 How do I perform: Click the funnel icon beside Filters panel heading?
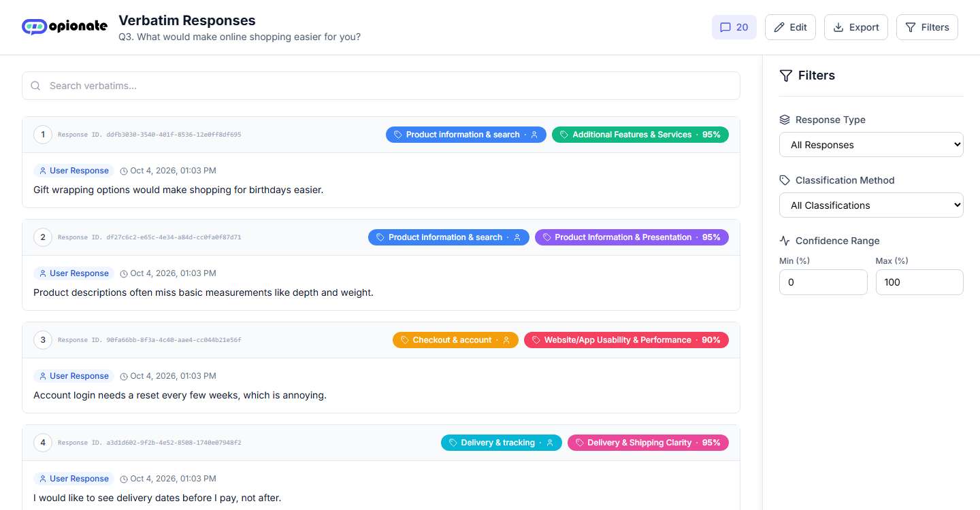786,75
